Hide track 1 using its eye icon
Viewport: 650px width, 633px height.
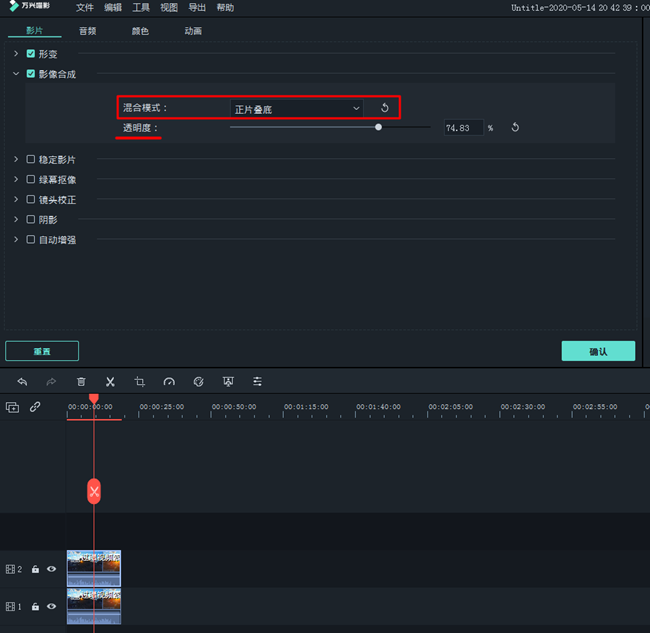51,606
